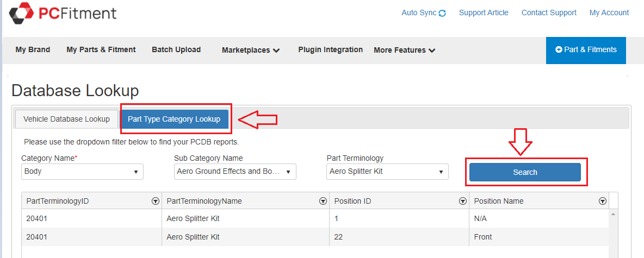Click the Auto Sync refresh icon
Image resolution: width=644 pixels, height=258 pixels.
click(442, 13)
